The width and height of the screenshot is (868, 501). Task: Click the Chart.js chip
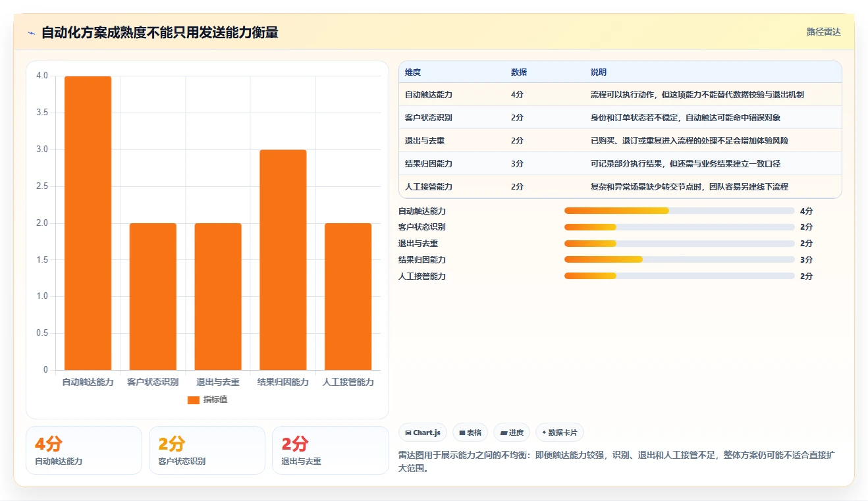pyautogui.click(x=423, y=433)
